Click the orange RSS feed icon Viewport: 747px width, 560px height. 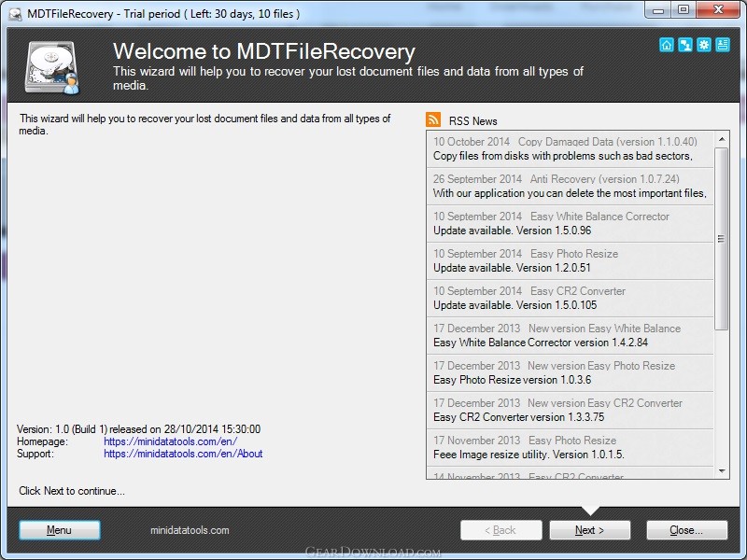pyautogui.click(x=433, y=119)
